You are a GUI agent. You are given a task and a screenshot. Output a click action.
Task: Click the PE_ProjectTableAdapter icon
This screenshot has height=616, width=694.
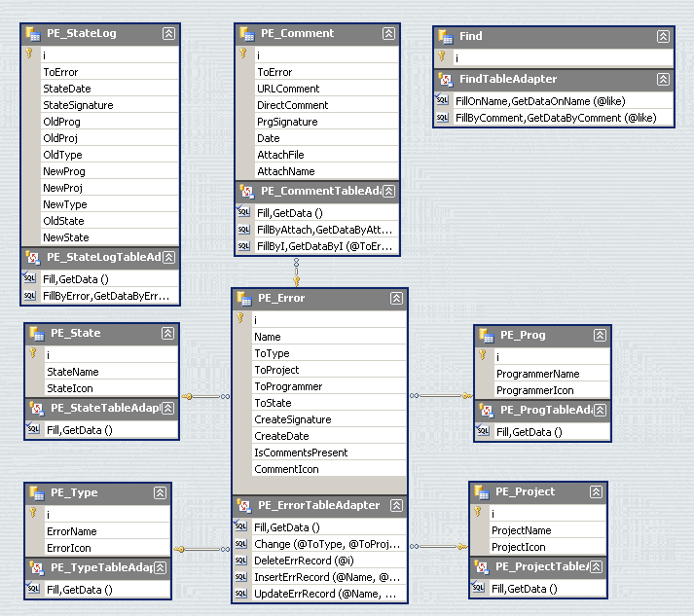pyautogui.click(x=482, y=567)
